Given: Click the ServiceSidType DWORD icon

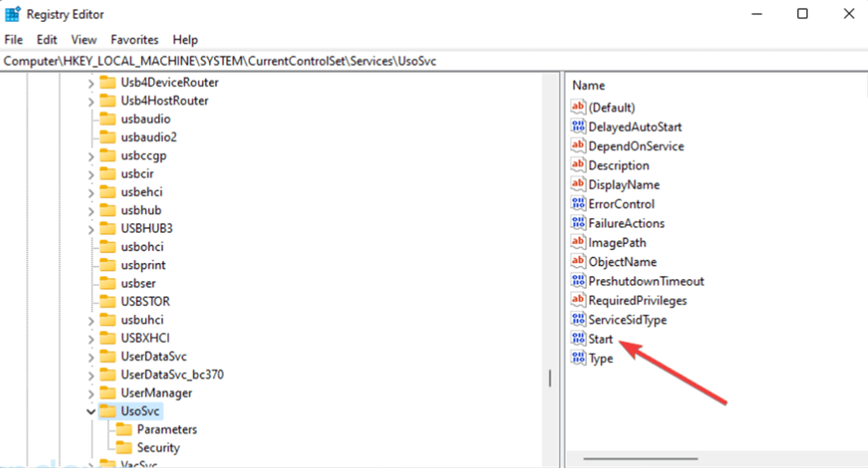Looking at the screenshot, I should click(578, 319).
